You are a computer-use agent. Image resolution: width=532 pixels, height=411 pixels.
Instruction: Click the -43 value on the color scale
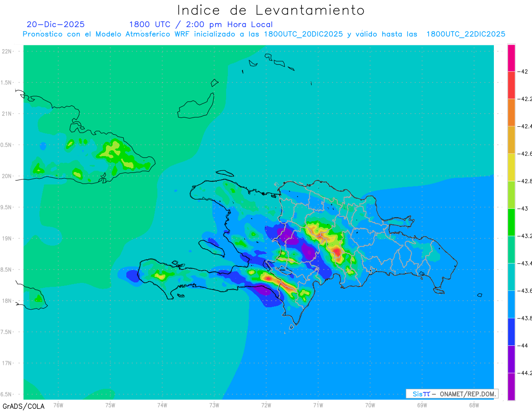522,208
